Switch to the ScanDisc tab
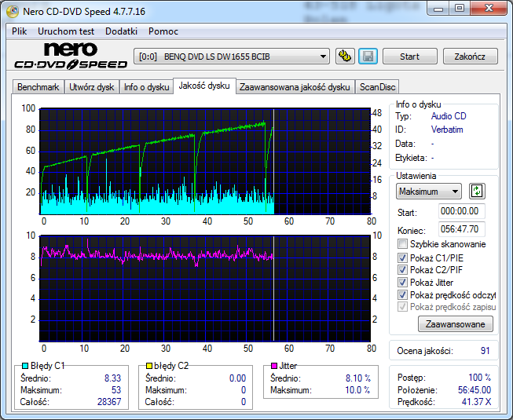 (x=378, y=87)
